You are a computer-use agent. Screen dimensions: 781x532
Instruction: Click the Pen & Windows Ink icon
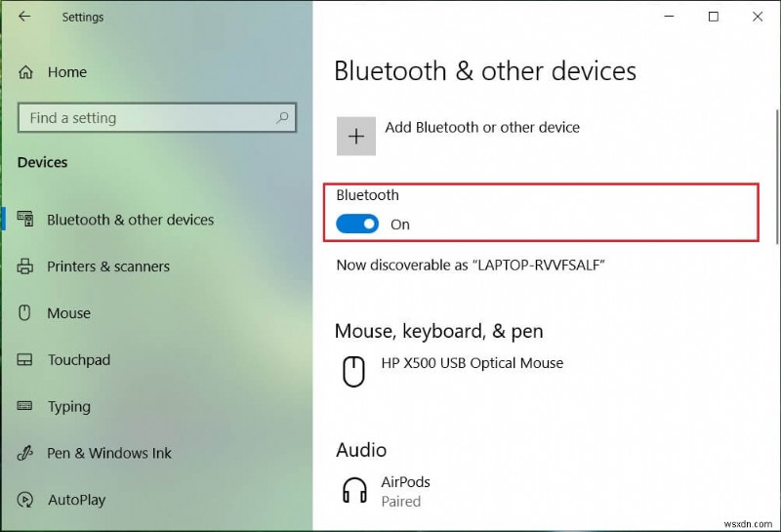[x=26, y=453]
